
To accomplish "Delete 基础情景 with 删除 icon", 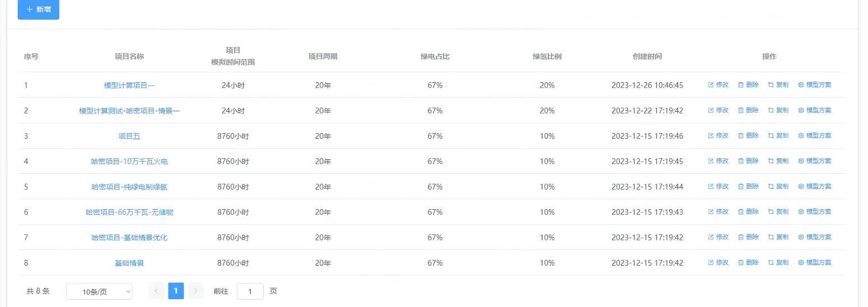I will [748, 262].
